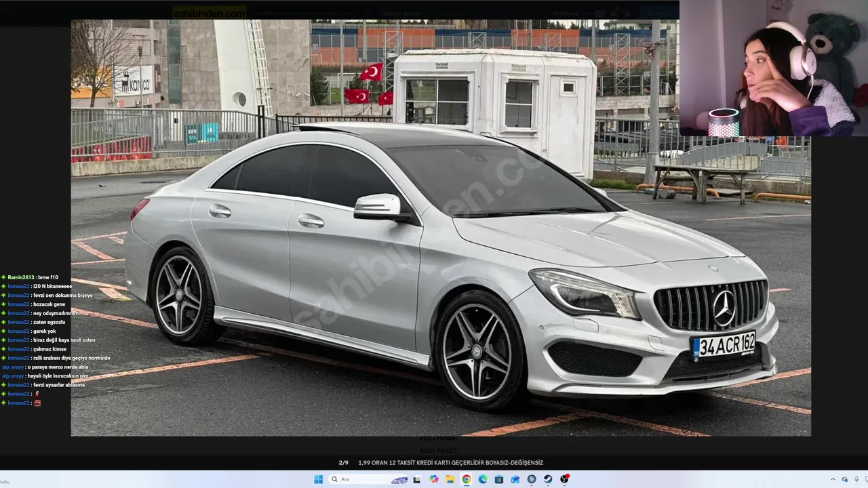Screen dimensions: 868x488
Task: Click the microphone tray icon
Action: [856, 479]
